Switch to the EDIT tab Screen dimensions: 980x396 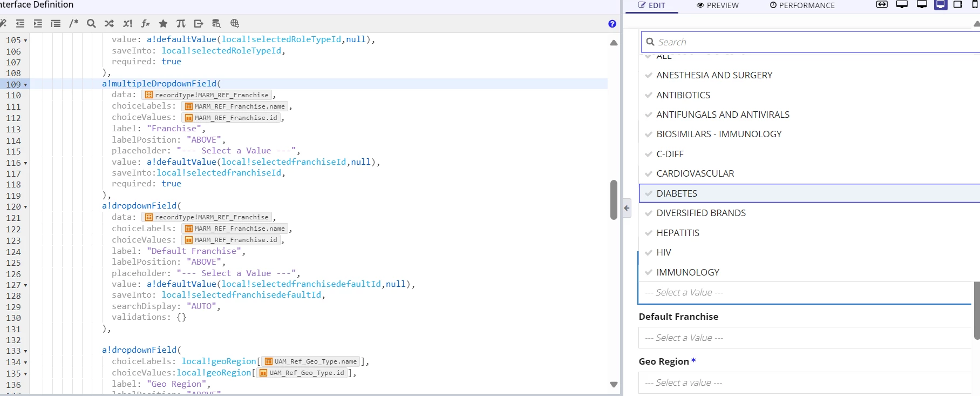[652, 5]
